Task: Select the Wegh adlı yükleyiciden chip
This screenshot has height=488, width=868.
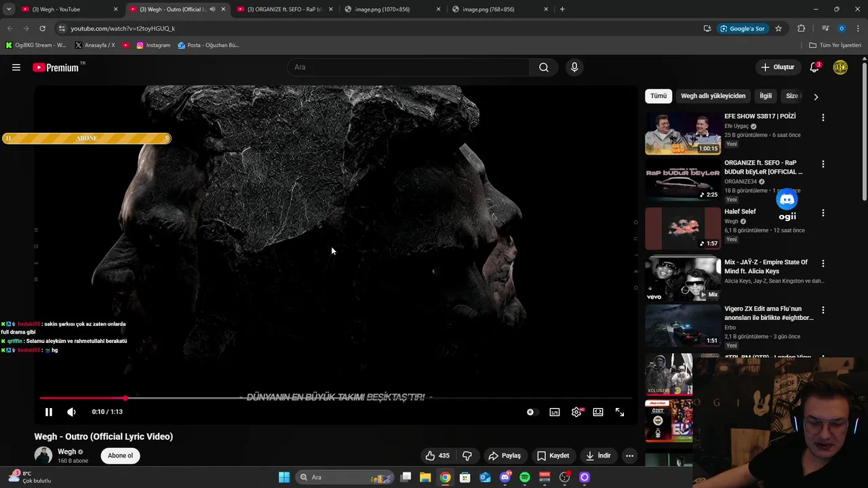Action: [713, 96]
